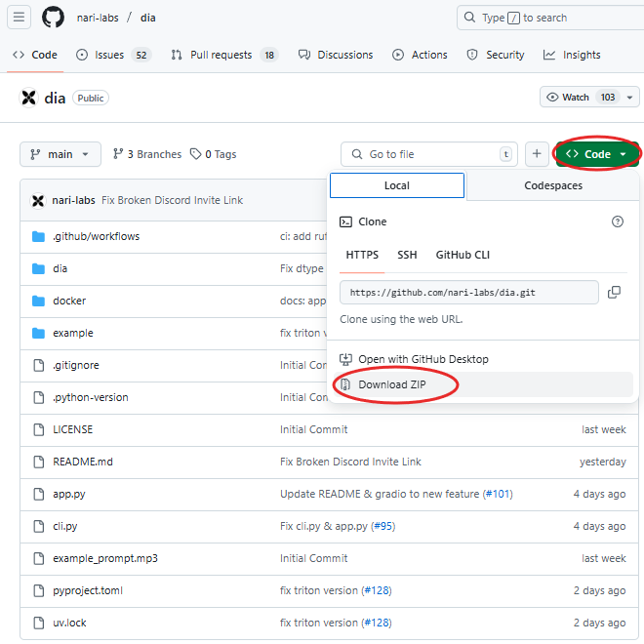The width and height of the screenshot is (644, 644).
Task: Open the LICENSE file
Action: tap(73, 429)
